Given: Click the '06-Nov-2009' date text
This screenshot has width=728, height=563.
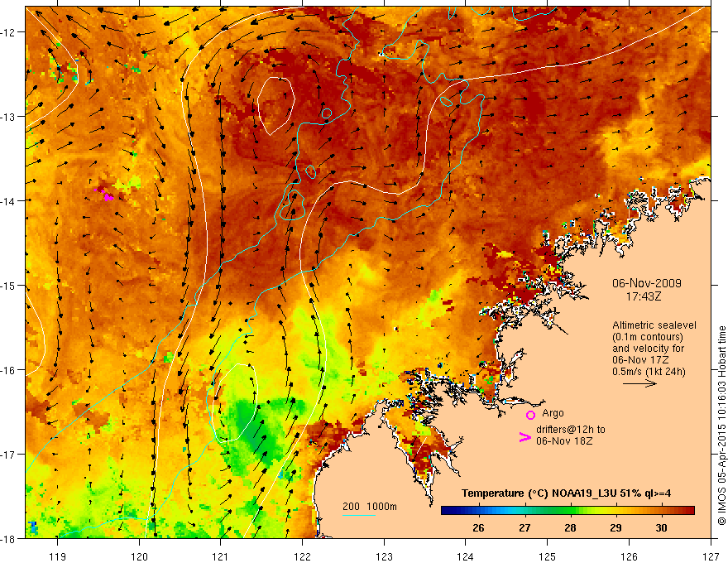Looking at the screenshot, I should coord(647,283).
